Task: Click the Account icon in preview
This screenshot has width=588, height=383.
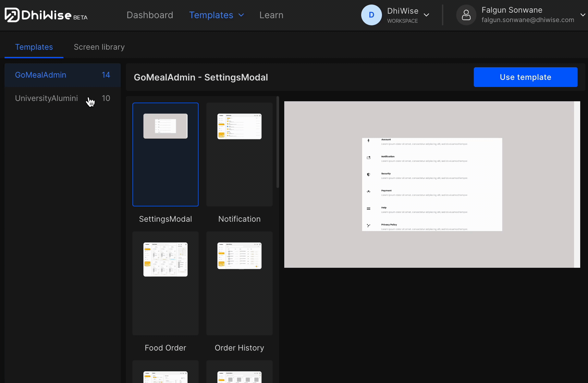Action: coord(368,141)
